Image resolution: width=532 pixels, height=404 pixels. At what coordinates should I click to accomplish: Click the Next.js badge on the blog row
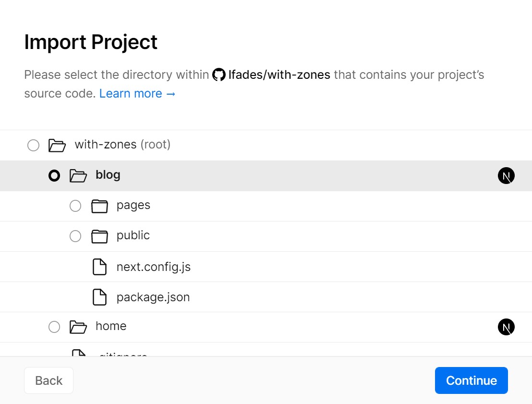click(506, 176)
